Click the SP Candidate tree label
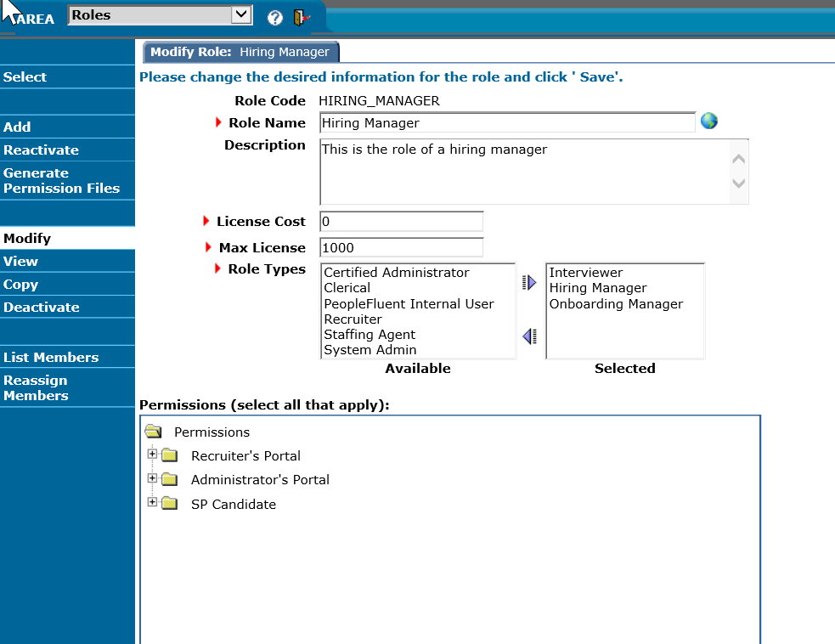The image size is (835, 644). click(234, 505)
